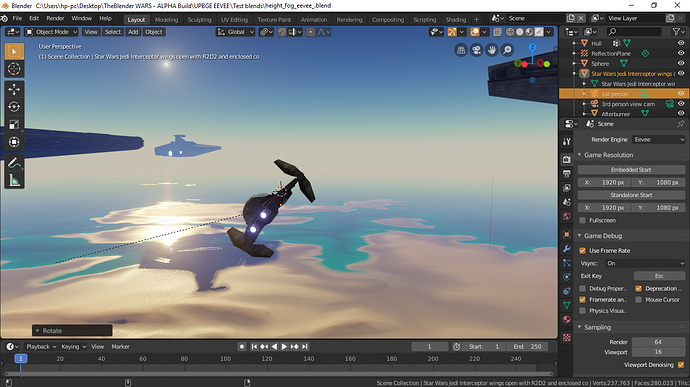690x387 pixels.
Task: Switch to rendered viewport shading
Action: point(539,32)
